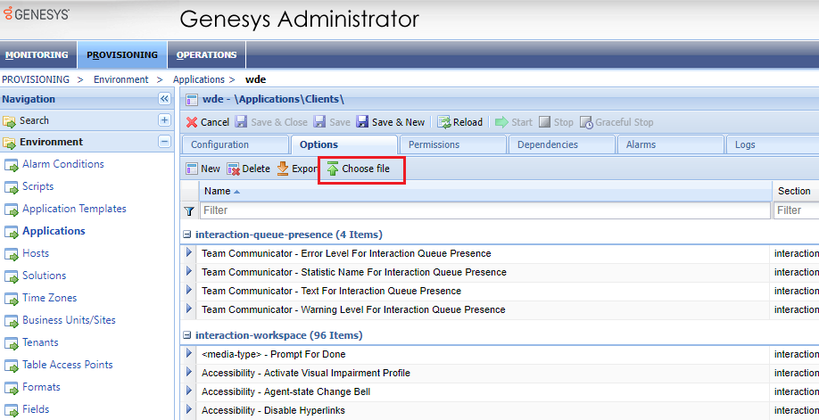Image resolution: width=819 pixels, height=420 pixels.
Task: Open Alarm Conditions in navigation
Action: click(63, 164)
